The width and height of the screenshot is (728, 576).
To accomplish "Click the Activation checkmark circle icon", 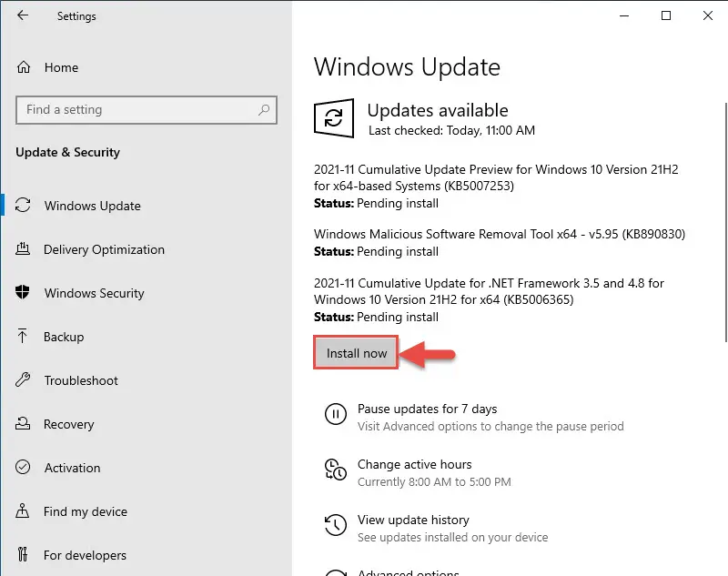I will 23,467.
